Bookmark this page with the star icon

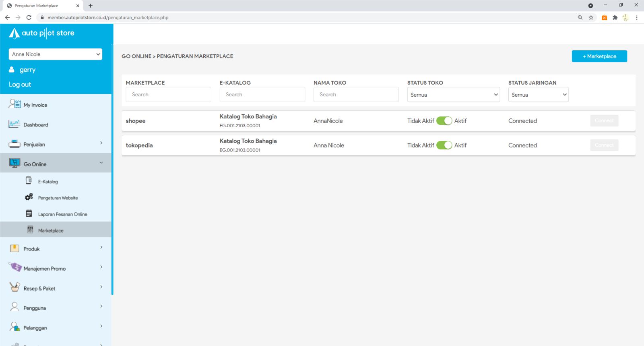click(591, 18)
